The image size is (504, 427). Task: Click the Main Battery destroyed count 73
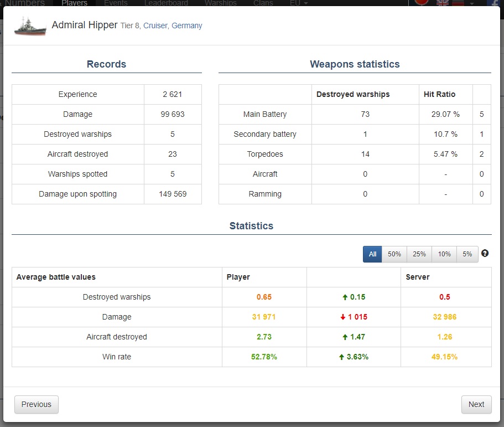(x=365, y=114)
